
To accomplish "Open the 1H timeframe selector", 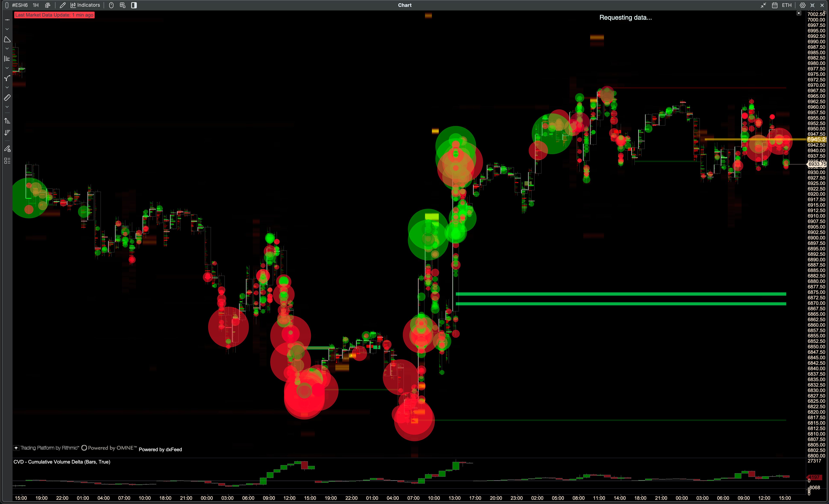I will (36, 5).
